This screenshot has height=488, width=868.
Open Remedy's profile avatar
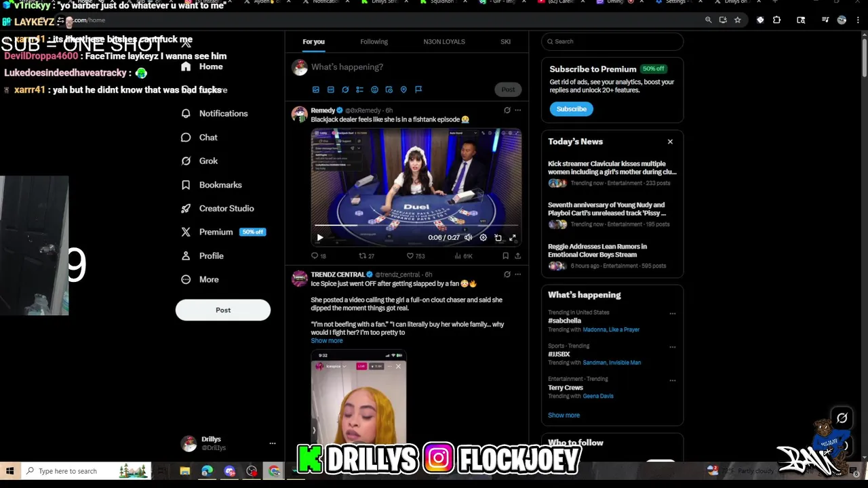coord(299,114)
